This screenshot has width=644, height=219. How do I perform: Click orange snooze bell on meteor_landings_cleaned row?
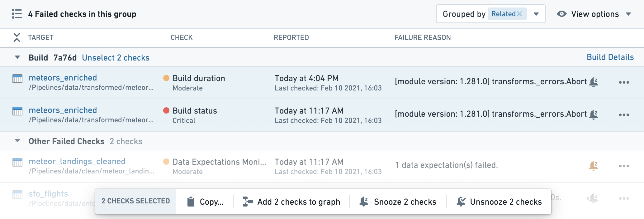pyautogui.click(x=594, y=165)
